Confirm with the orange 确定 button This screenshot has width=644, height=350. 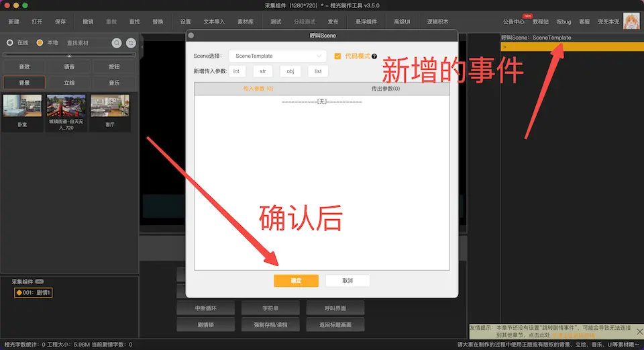296,281
